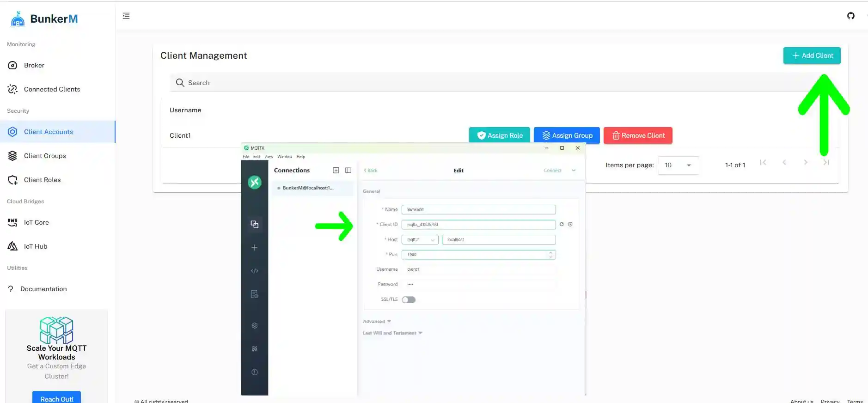The image size is (868, 403).
Task: Select MQTTX Connections sidebar icon
Action: [255, 224]
